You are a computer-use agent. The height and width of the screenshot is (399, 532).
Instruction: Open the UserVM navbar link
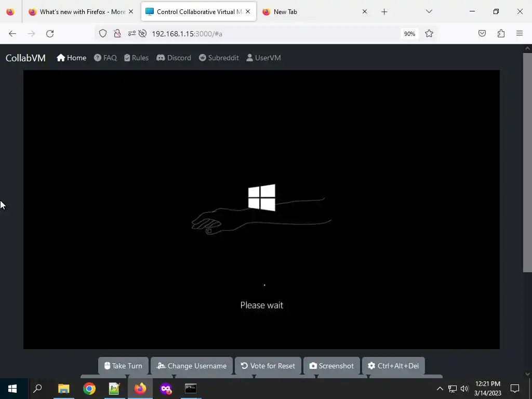(263, 58)
